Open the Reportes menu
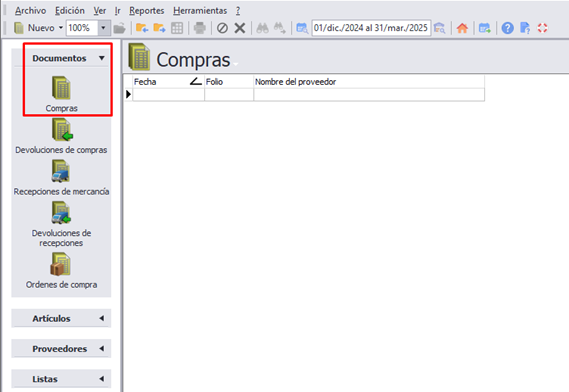 point(147,11)
